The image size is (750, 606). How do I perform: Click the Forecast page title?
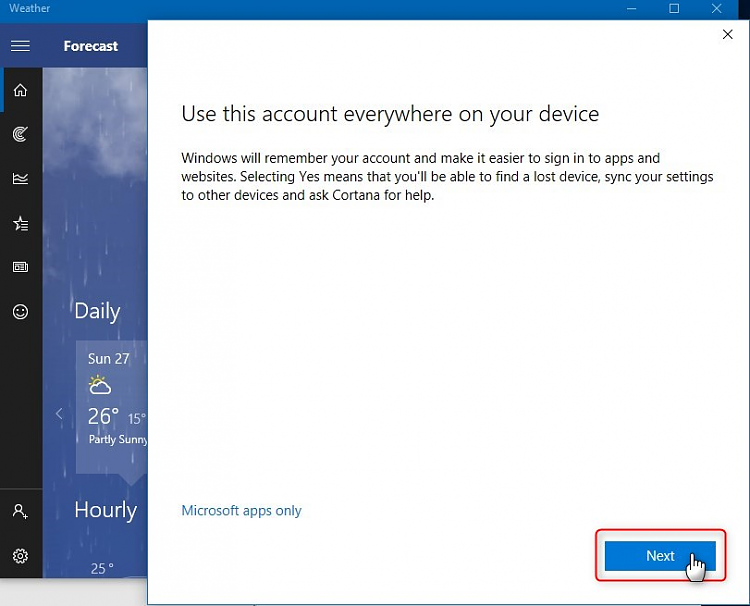[x=90, y=46]
